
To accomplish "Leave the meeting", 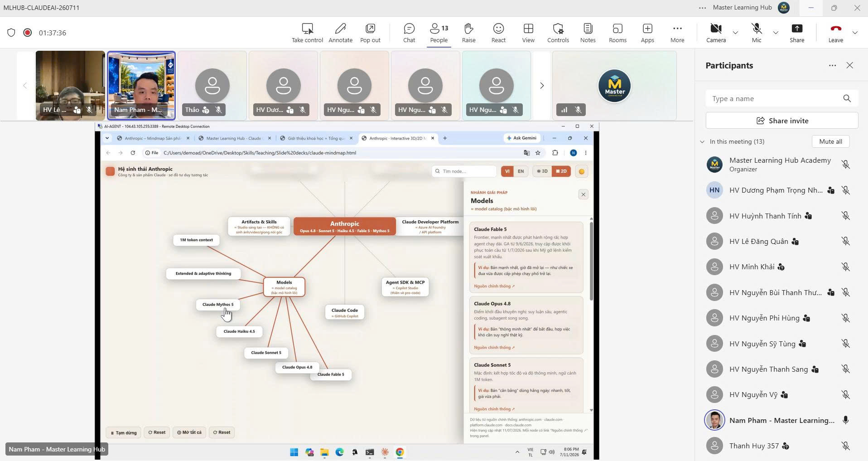I will coord(836,33).
